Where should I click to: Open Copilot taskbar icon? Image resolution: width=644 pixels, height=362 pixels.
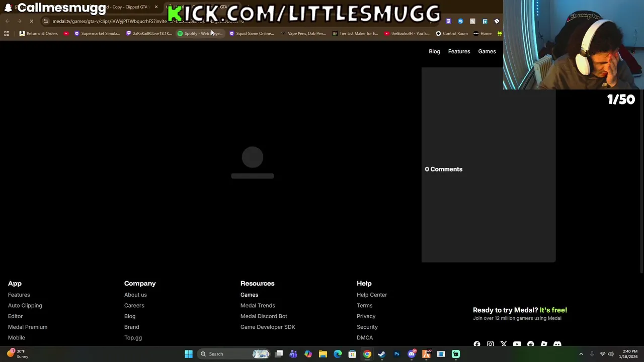tap(308, 354)
